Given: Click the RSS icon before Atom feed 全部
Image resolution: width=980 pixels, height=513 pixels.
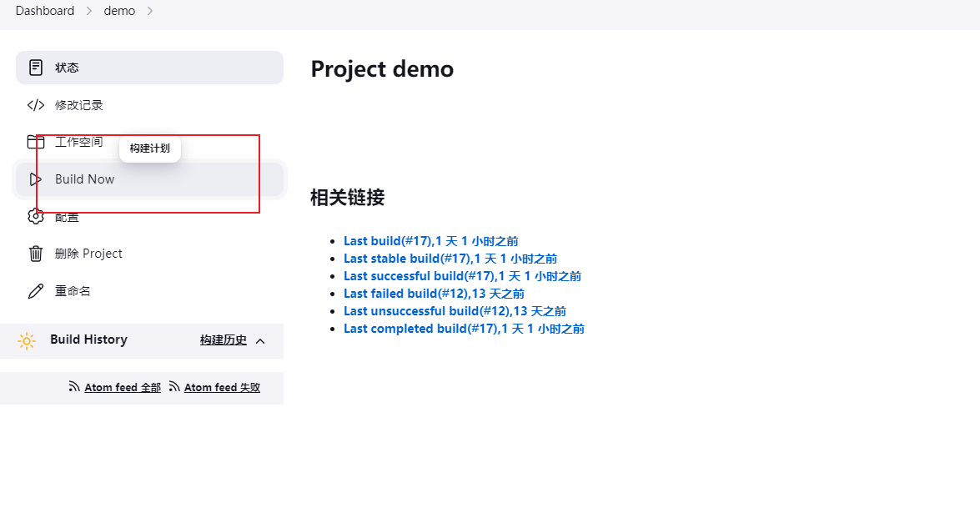Looking at the screenshot, I should (74, 387).
